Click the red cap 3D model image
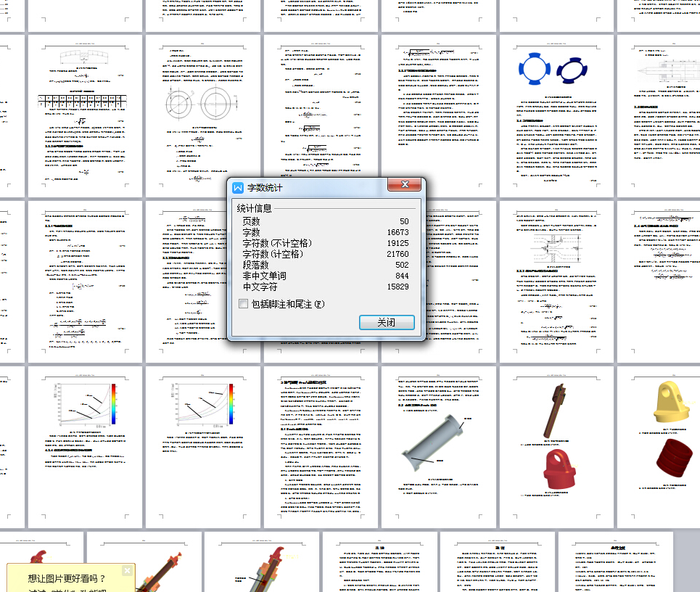Viewport: 700px width, 592px height. coord(559,469)
